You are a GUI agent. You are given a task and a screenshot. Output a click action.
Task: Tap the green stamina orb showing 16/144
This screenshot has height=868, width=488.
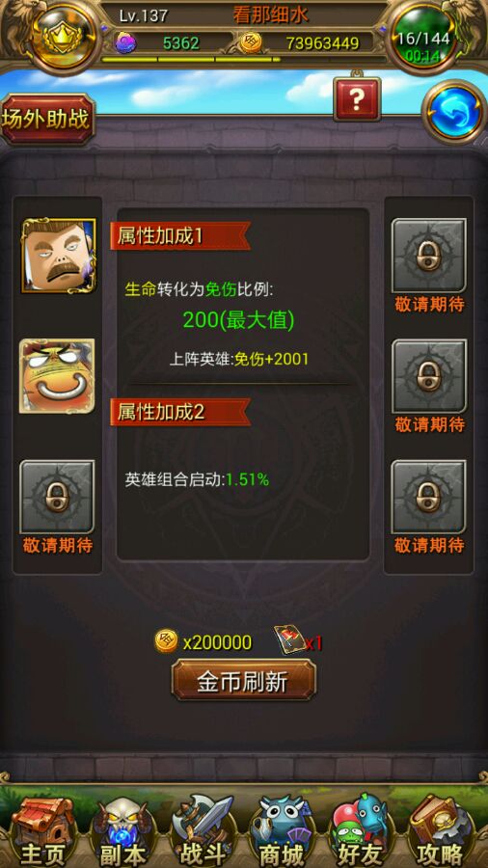pos(422,39)
